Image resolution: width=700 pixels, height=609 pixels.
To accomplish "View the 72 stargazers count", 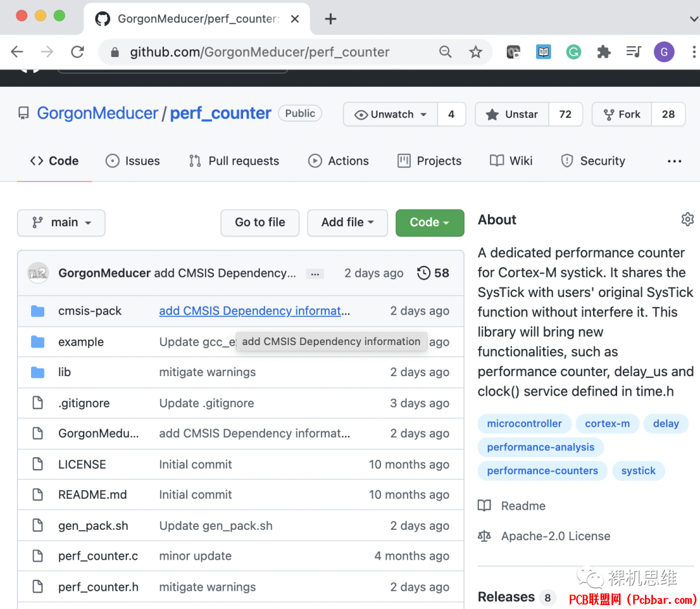I will (565, 114).
